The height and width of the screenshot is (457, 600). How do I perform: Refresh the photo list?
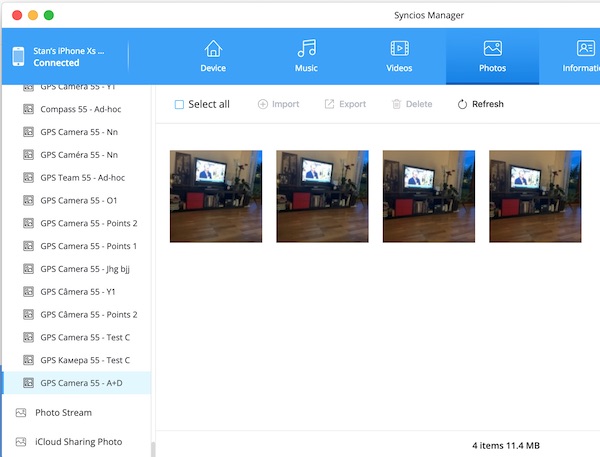click(480, 104)
